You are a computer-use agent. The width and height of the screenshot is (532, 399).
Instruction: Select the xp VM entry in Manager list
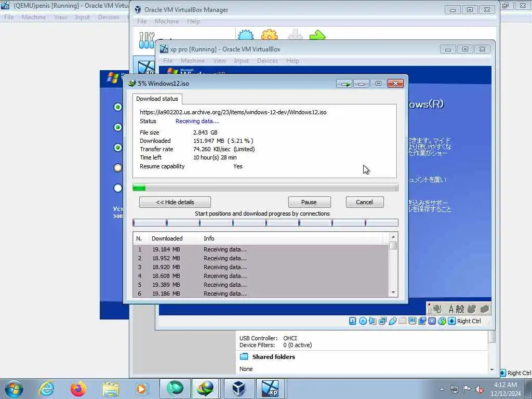146,67
